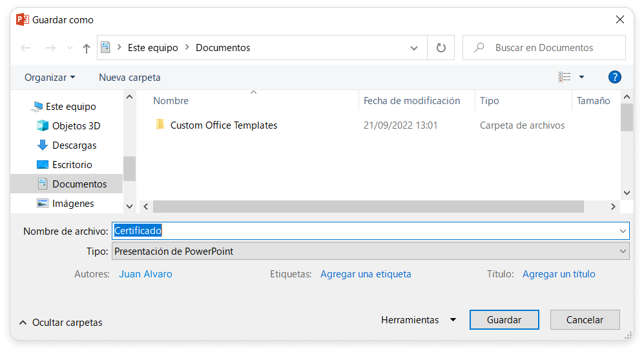This screenshot has height=353, width=644.
Task: Expand the Tipo file format dropdown
Action: pyautogui.click(x=370, y=251)
